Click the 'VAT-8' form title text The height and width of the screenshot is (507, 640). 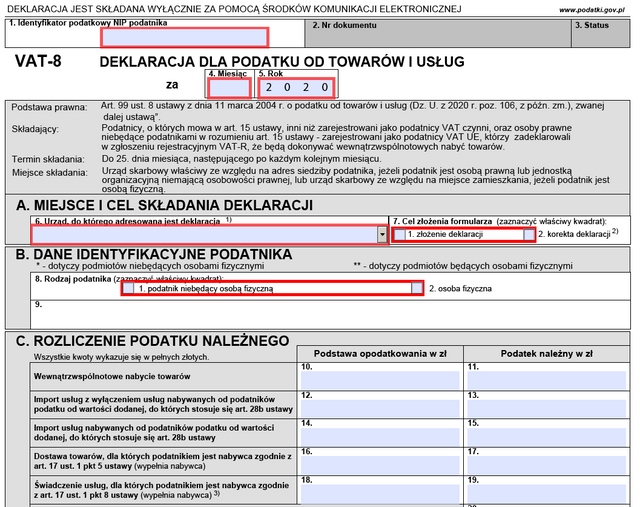pyautogui.click(x=38, y=61)
